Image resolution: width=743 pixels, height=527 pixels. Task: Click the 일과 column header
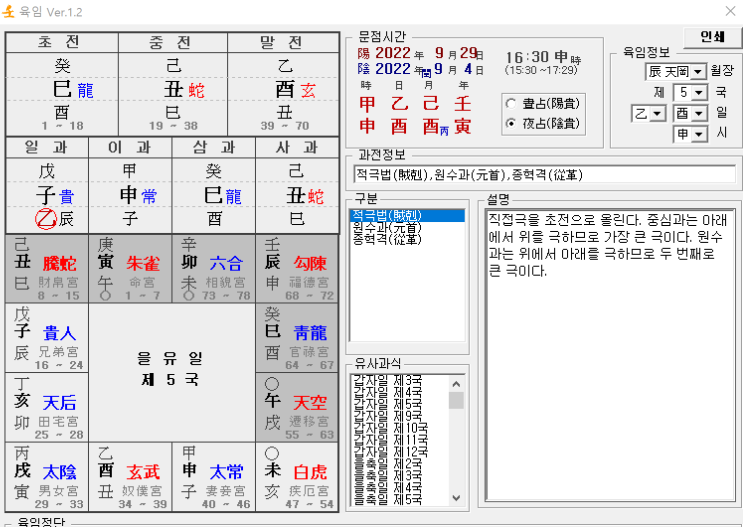tap(47, 147)
